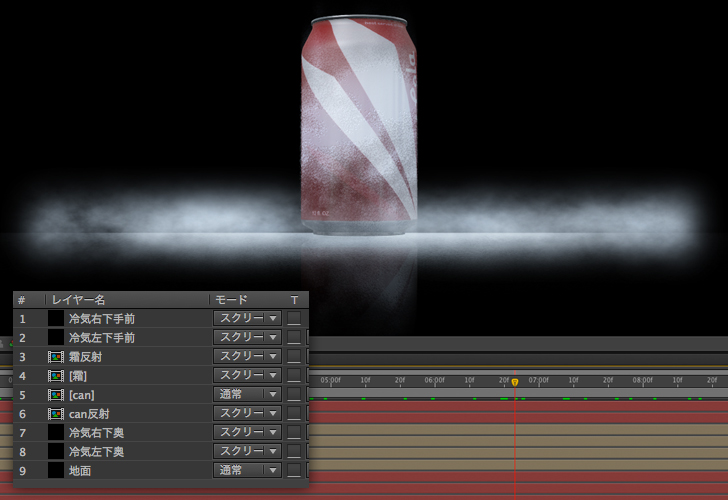Click the black solid icon of 地面 layer

click(56, 470)
